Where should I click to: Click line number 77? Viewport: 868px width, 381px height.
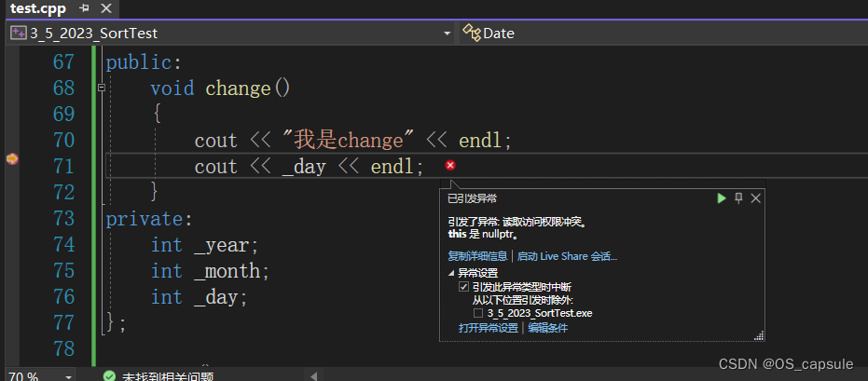[63, 322]
